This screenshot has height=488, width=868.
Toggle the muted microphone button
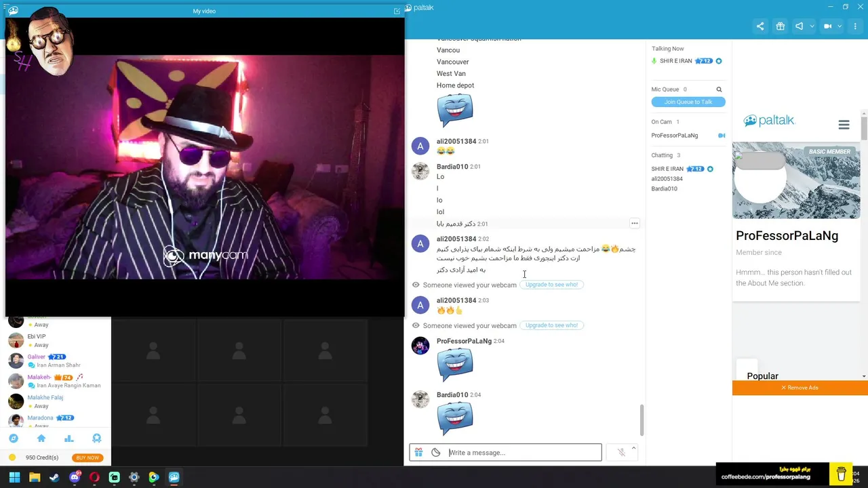621,453
